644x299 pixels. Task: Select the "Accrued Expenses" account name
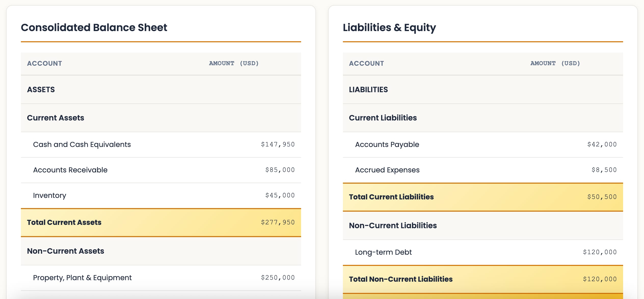tap(387, 170)
